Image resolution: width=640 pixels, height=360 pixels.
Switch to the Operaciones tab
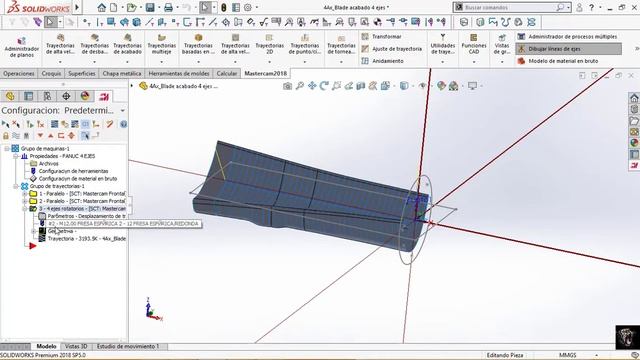click(x=19, y=73)
